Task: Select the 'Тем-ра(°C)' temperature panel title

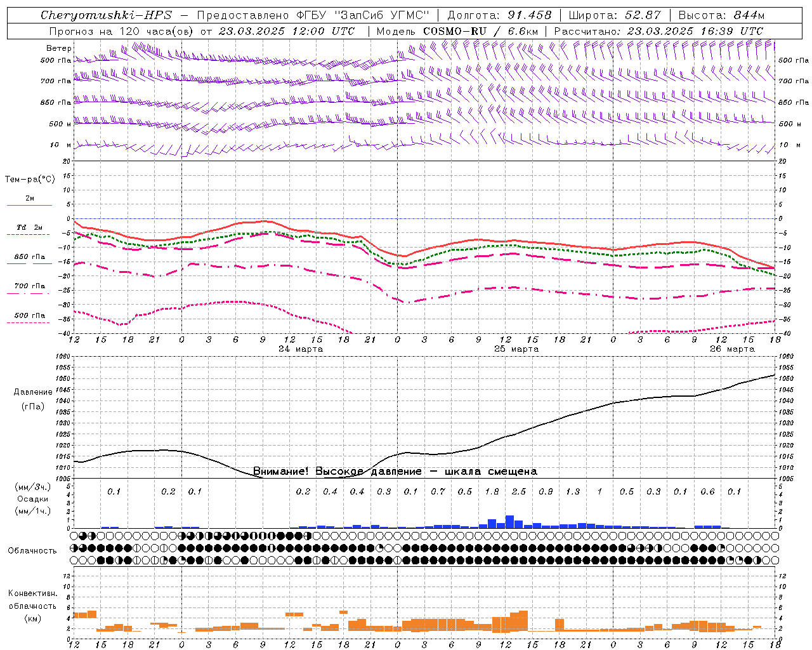Action: pyautogui.click(x=30, y=180)
